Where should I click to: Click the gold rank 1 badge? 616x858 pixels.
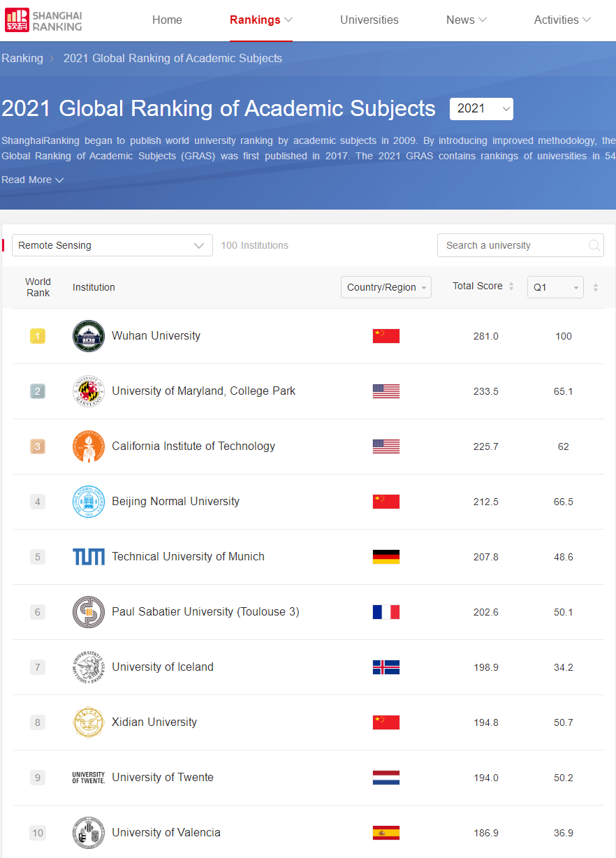pos(38,336)
